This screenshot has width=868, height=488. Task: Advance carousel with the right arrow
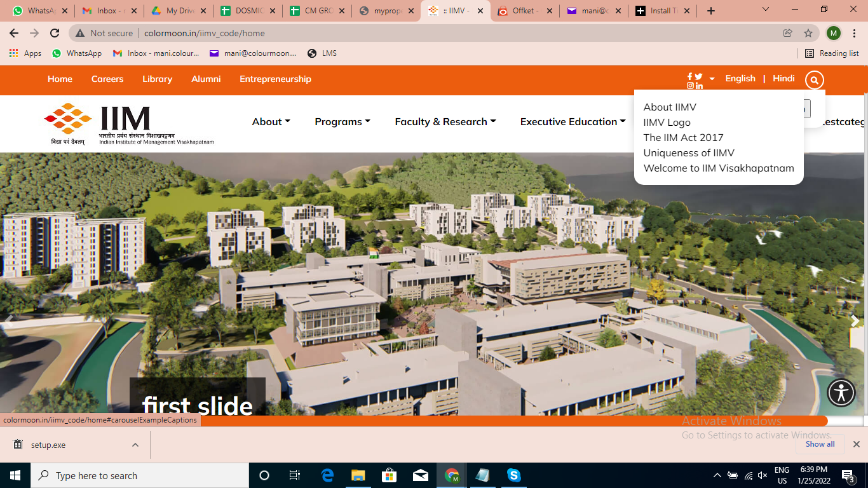(855, 322)
